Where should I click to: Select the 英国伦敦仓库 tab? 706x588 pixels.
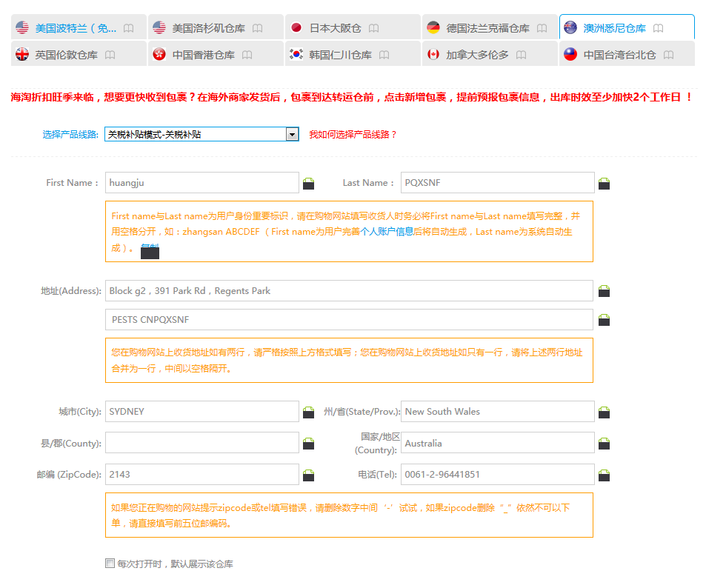pos(65,55)
